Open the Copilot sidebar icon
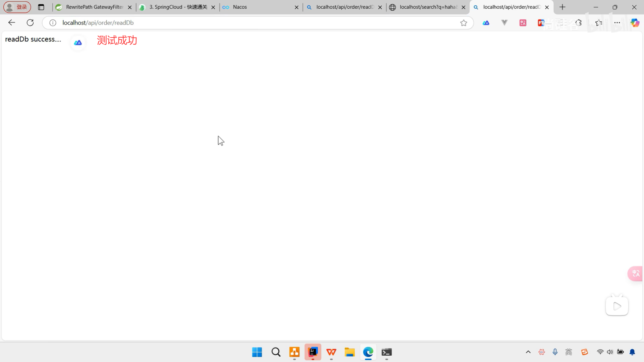The width and height of the screenshot is (644, 362). point(635,22)
